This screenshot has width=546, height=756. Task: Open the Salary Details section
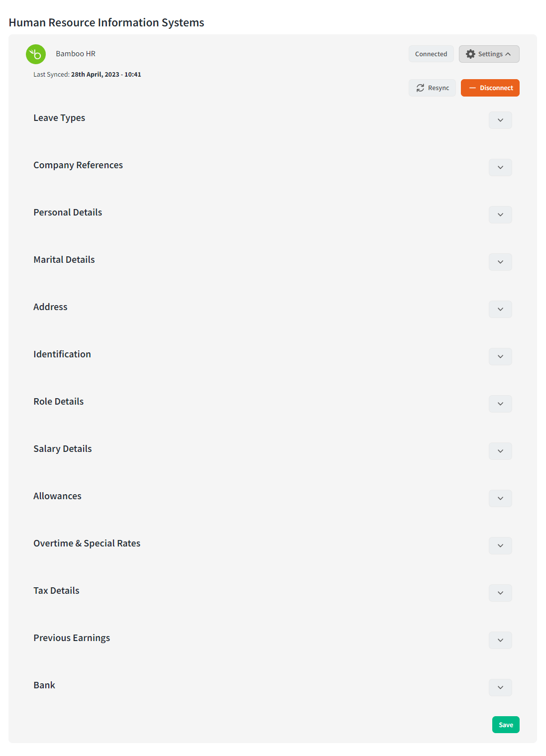(x=500, y=451)
